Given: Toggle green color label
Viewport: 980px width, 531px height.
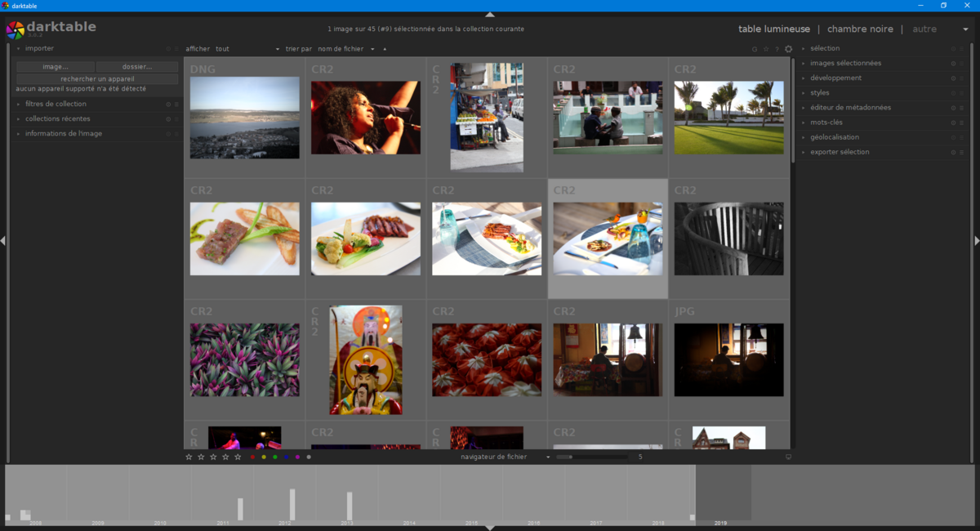Looking at the screenshot, I should 275,457.
